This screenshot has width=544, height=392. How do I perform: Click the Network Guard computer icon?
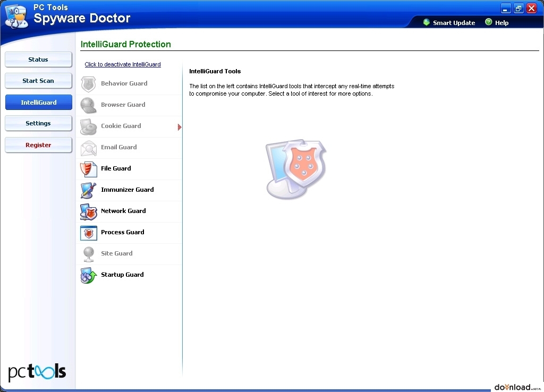pos(89,211)
